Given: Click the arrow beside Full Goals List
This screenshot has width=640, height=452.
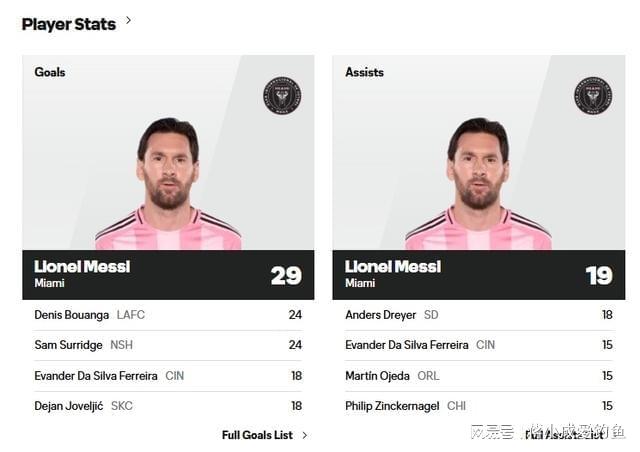Looking at the screenshot, I should coord(305,435).
